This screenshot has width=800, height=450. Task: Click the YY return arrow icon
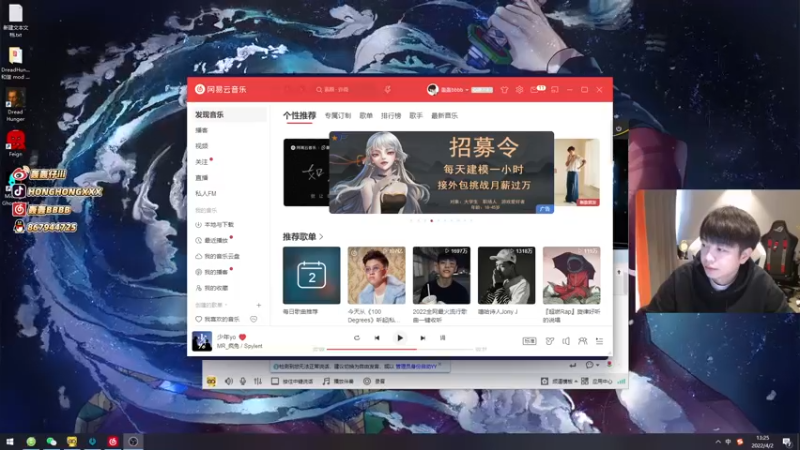click(572, 365)
